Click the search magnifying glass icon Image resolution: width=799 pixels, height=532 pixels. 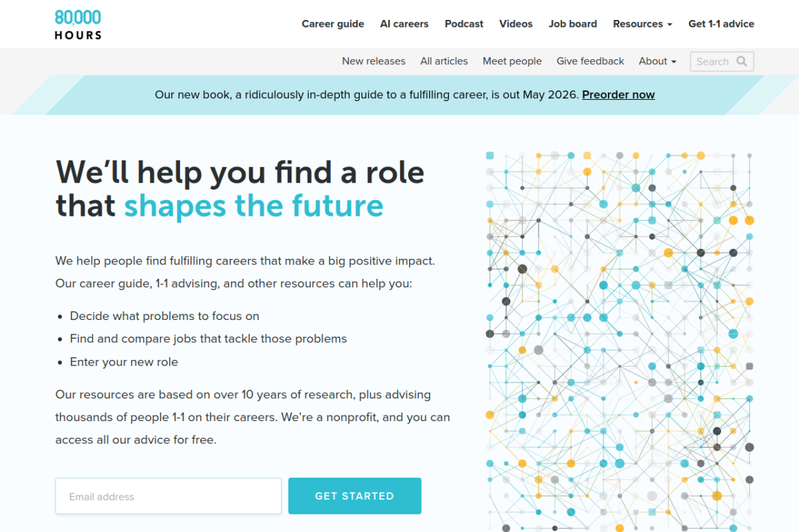click(742, 61)
